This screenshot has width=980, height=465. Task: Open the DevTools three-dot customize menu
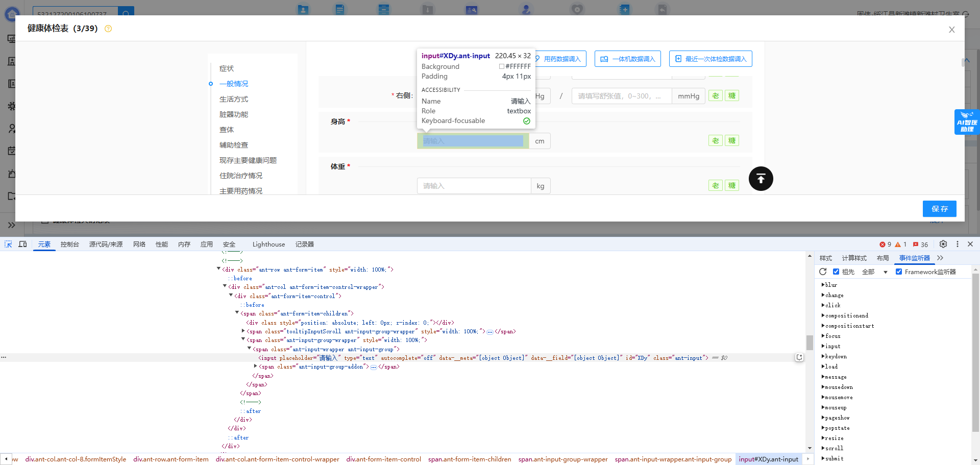[x=958, y=244]
